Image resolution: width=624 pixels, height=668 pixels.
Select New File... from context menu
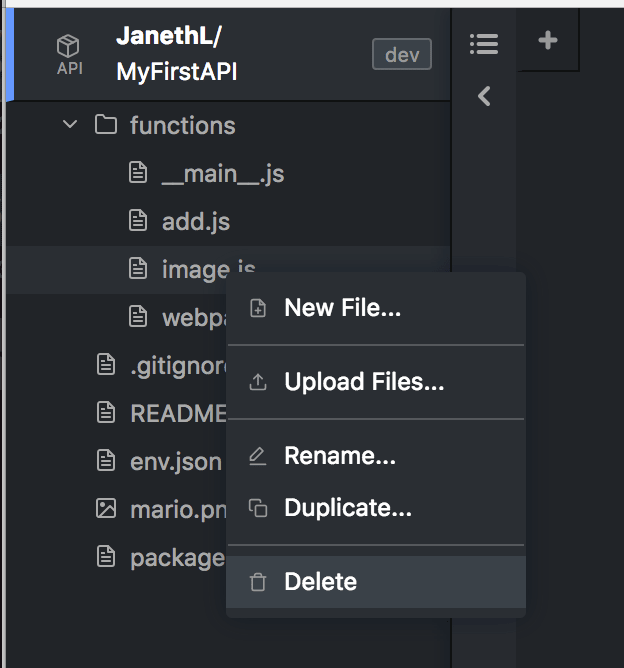click(376, 308)
